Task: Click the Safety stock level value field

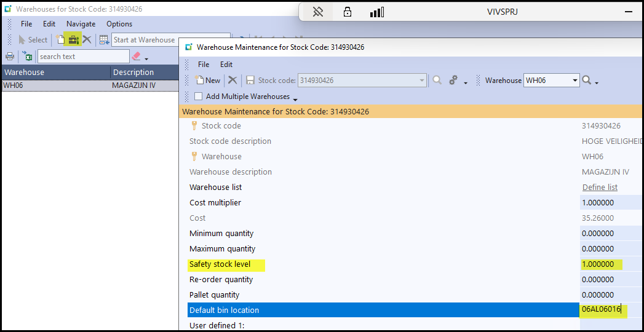Action: point(610,264)
